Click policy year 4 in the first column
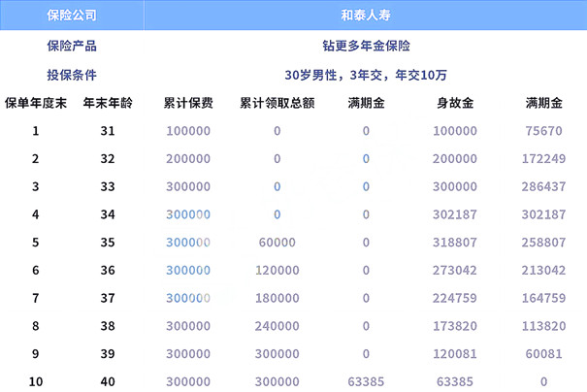 [36, 214]
